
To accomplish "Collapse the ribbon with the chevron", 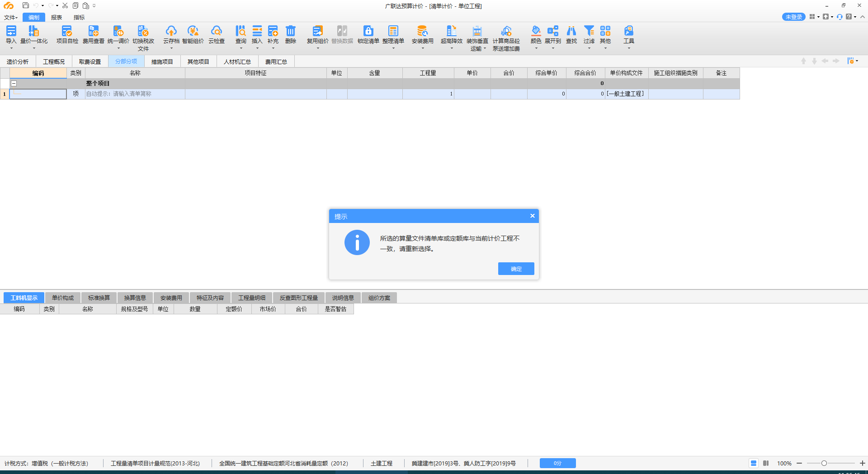I will coord(863,17).
